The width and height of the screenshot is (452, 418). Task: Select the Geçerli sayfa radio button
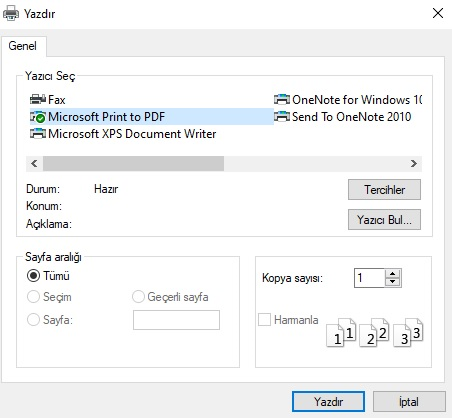138,297
